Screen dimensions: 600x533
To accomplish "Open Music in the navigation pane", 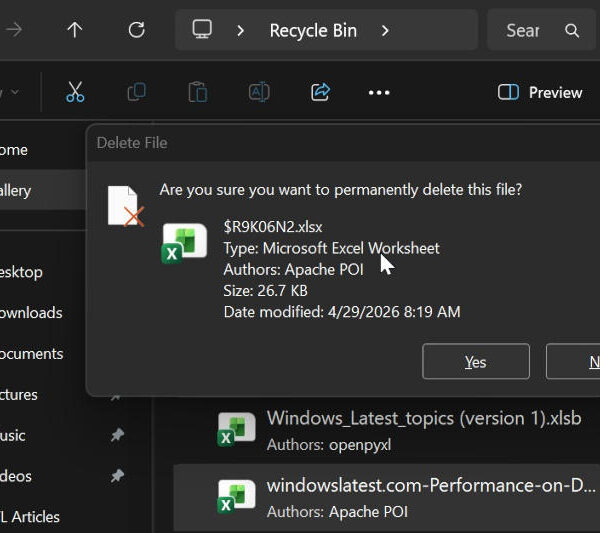I will point(13,435).
